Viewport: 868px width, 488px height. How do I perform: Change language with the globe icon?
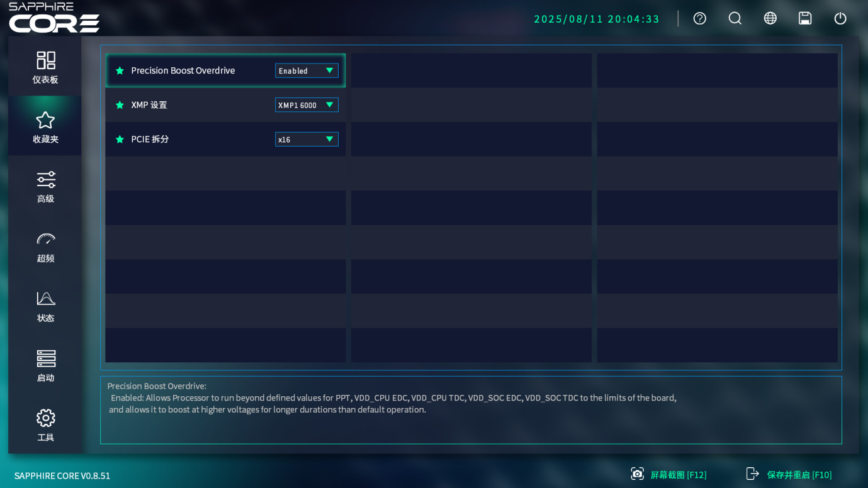770,18
